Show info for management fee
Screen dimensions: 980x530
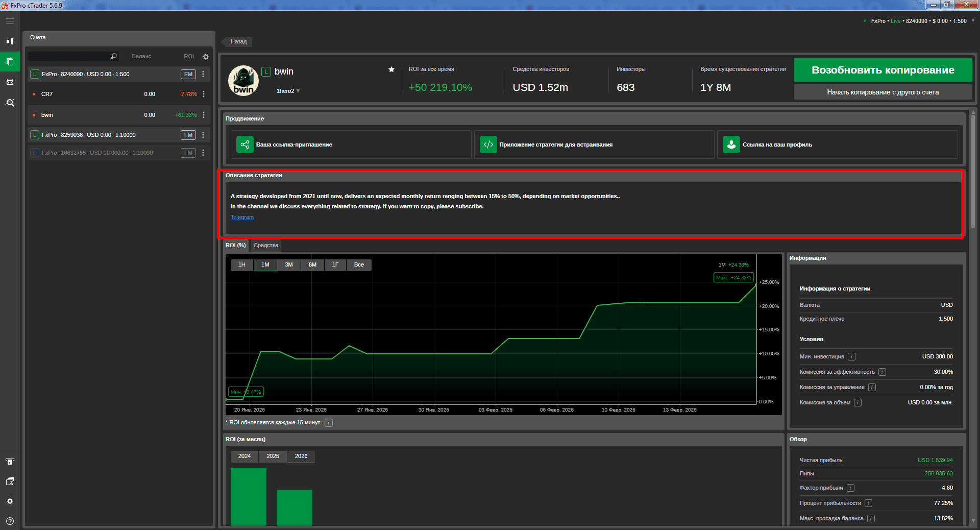872,388
